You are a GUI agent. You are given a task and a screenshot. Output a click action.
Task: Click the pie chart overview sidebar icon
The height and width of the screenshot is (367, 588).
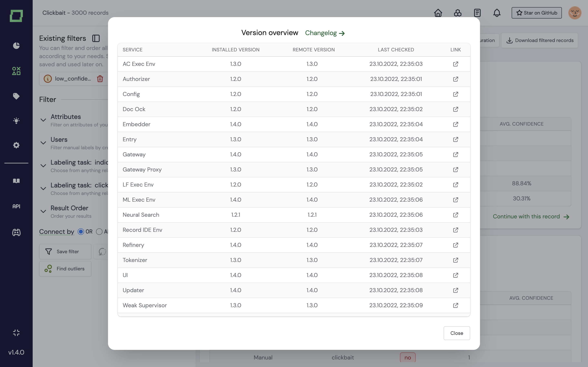tap(16, 46)
